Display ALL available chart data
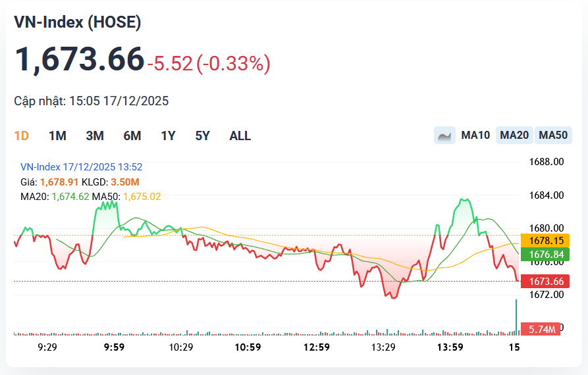Image resolution: width=588 pixels, height=375 pixels. [240, 136]
